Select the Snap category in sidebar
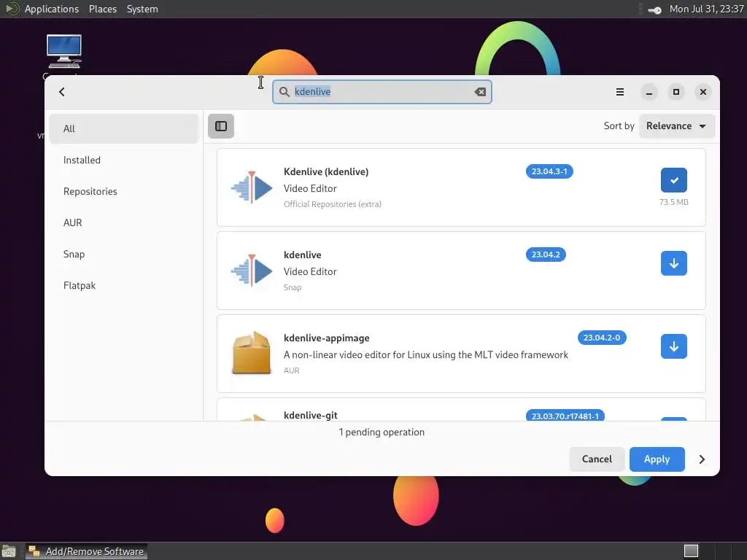 coord(123,254)
